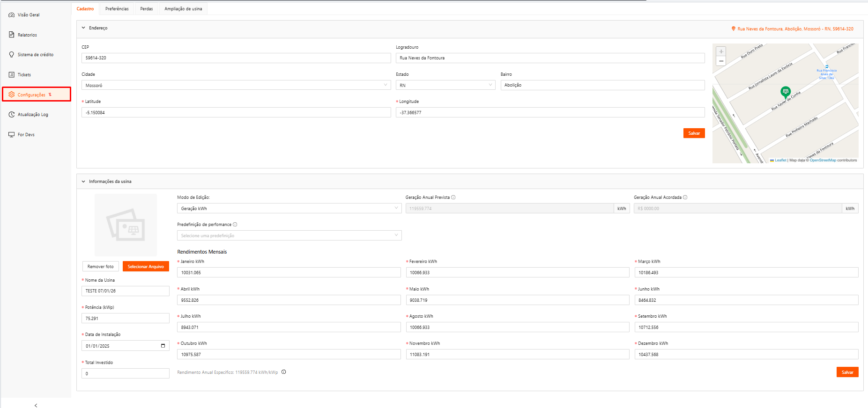This screenshot has width=868, height=408.
Task: Click Selecionar Arquivo button
Action: (146, 266)
